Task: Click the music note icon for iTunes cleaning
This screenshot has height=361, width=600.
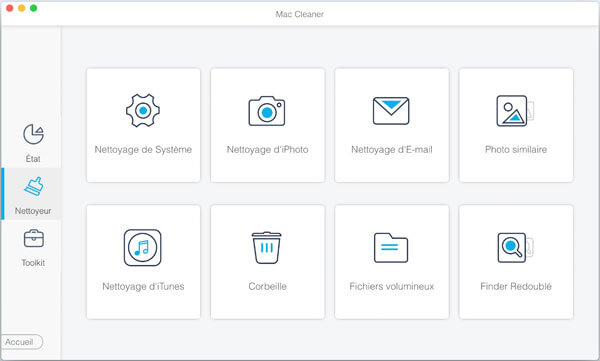Action: 143,248
